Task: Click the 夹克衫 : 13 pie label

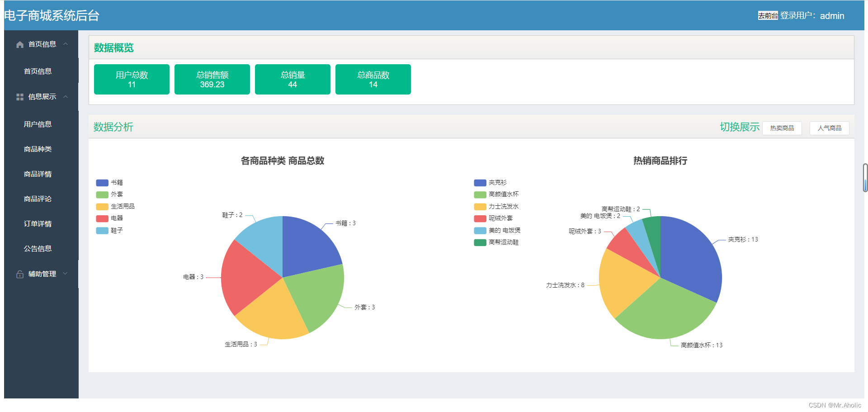Action: (x=743, y=239)
